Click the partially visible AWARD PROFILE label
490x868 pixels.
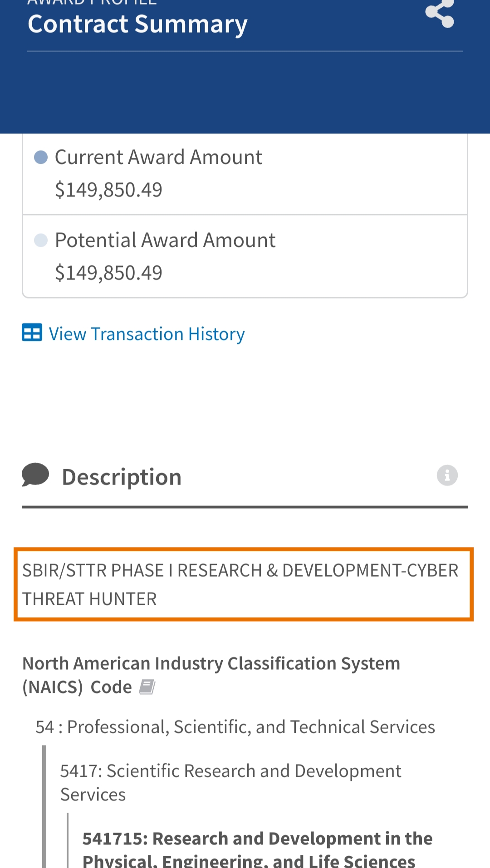click(x=92, y=2)
